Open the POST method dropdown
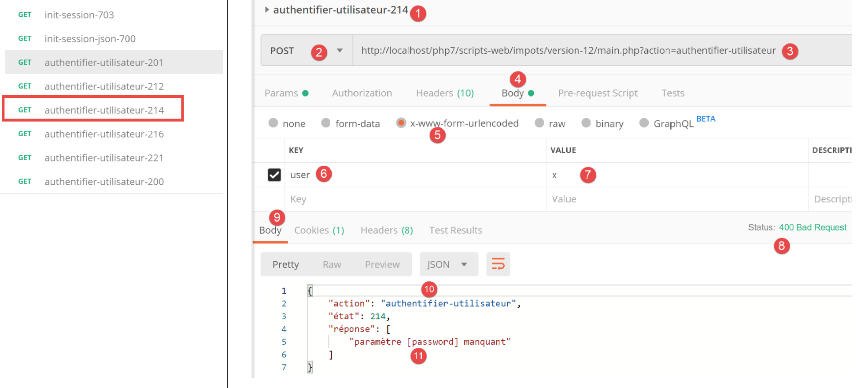The width and height of the screenshot is (868, 388). [340, 51]
